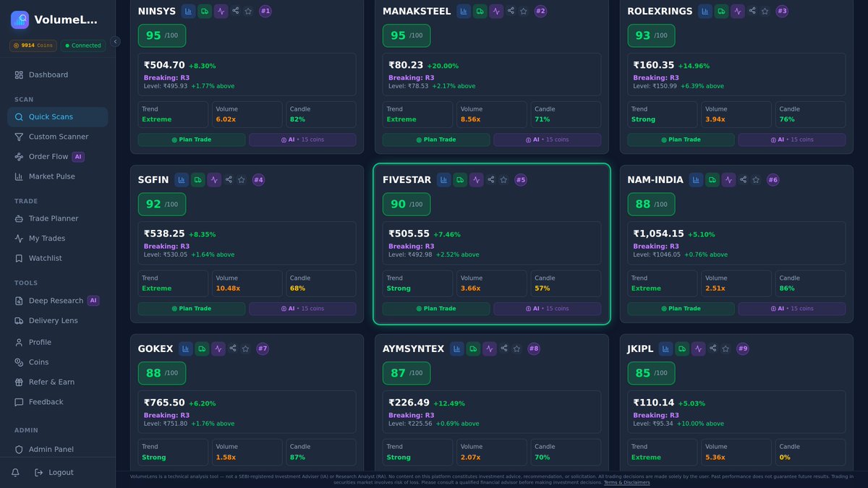Click the 9914 Coins balance badge

click(x=33, y=46)
